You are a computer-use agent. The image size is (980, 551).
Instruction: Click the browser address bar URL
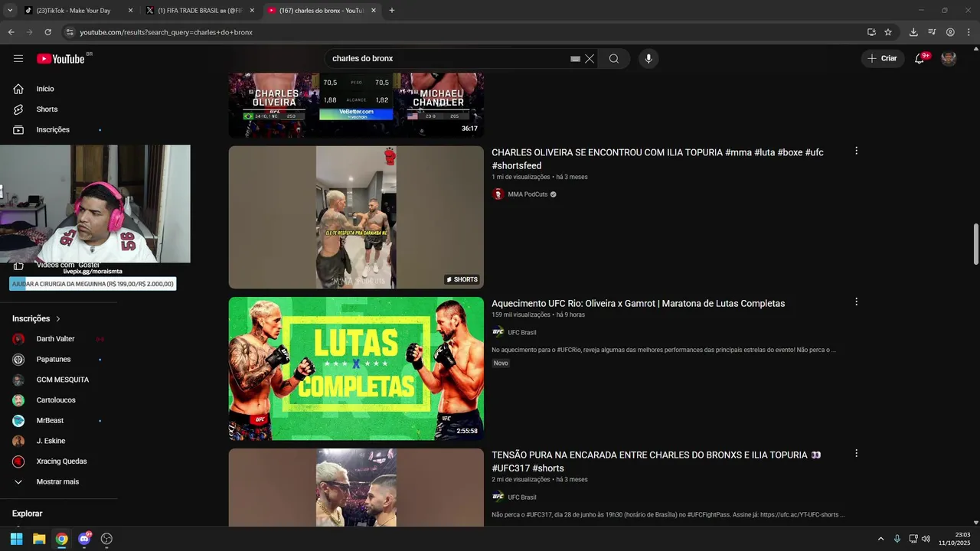point(166,32)
